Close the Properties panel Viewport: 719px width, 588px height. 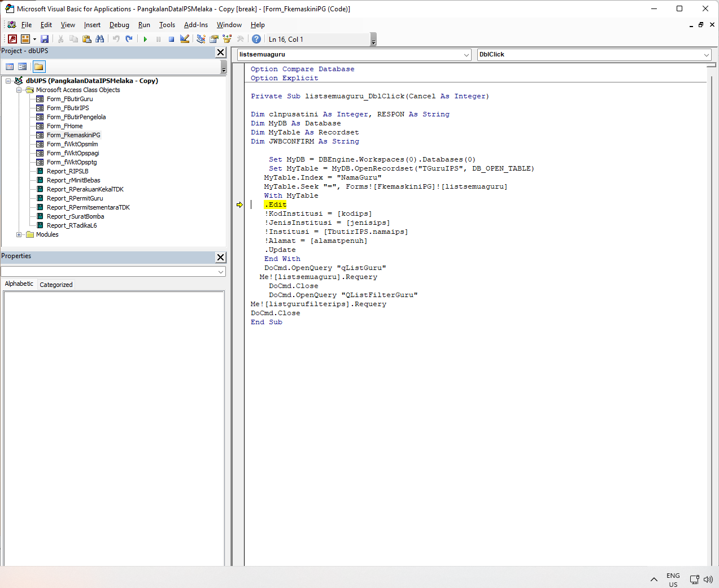coord(220,257)
